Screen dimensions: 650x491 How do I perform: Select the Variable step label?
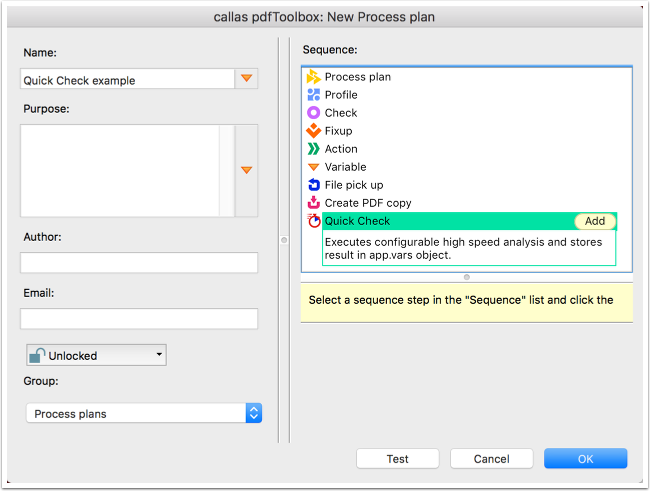(x=345, y=167)
